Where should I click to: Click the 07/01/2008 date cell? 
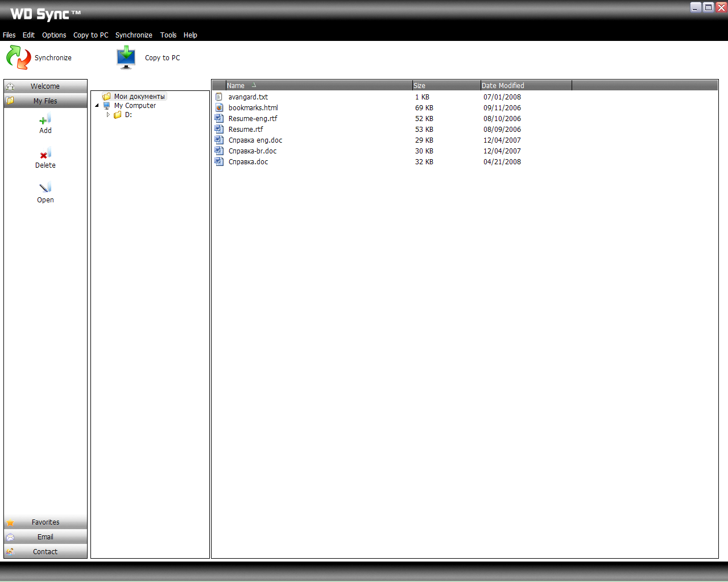(502, 97)
